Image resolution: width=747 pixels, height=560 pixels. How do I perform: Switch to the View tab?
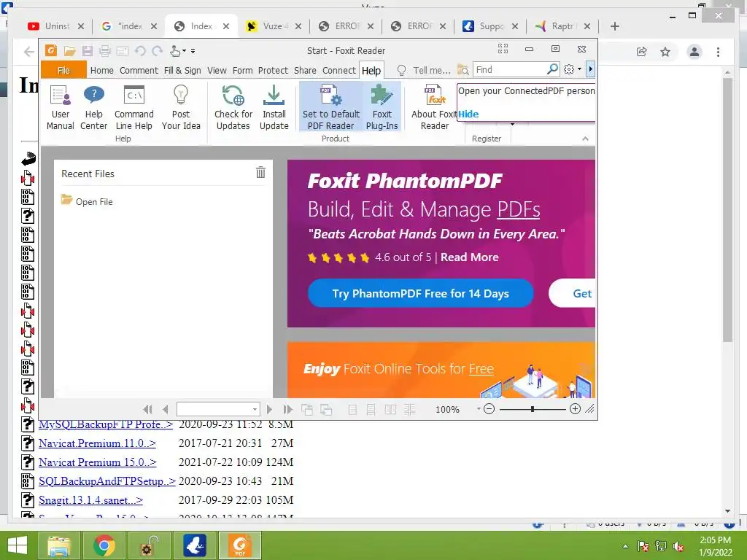[217, 71]
